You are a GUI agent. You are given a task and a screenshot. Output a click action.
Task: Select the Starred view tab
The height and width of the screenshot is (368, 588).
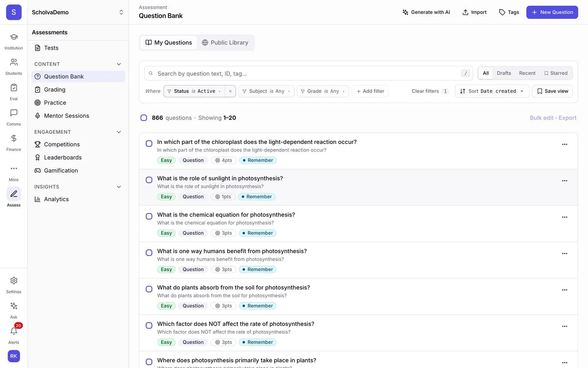tap(556, 73)
